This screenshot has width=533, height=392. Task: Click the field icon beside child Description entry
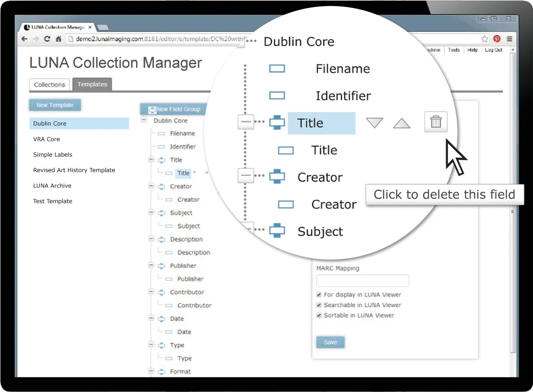coord(168,253)
